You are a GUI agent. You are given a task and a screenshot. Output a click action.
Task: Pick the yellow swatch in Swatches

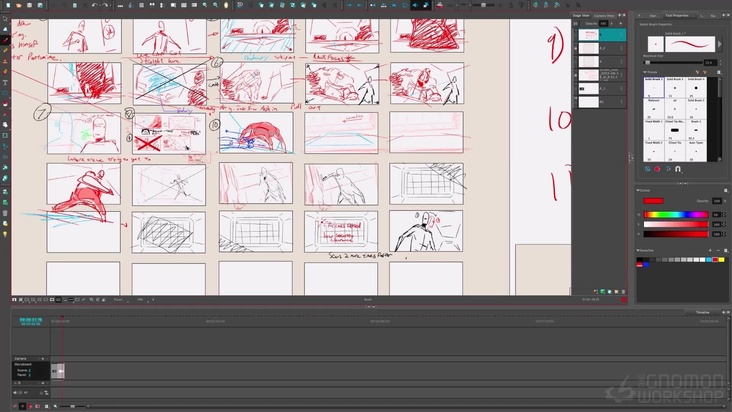point(721,259)
